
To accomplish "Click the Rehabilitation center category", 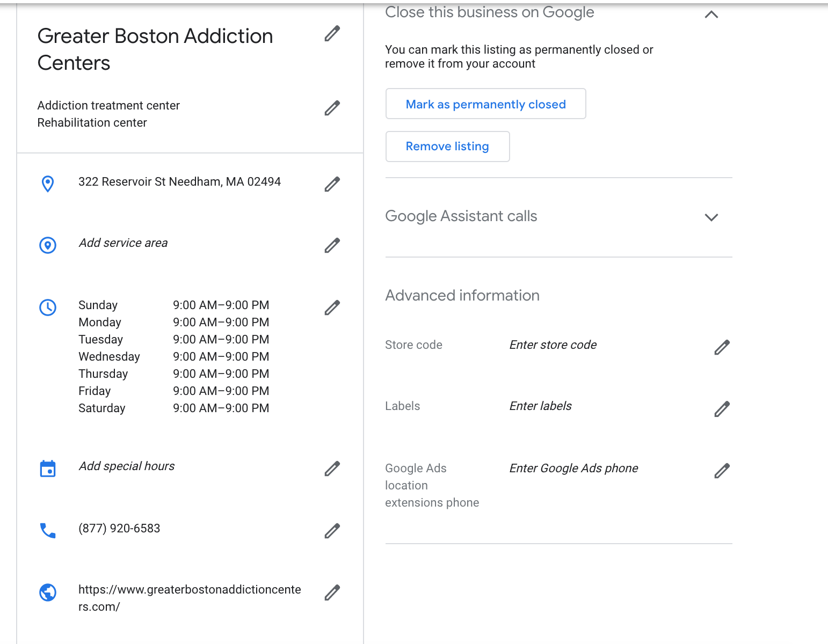I will [92, 122].
